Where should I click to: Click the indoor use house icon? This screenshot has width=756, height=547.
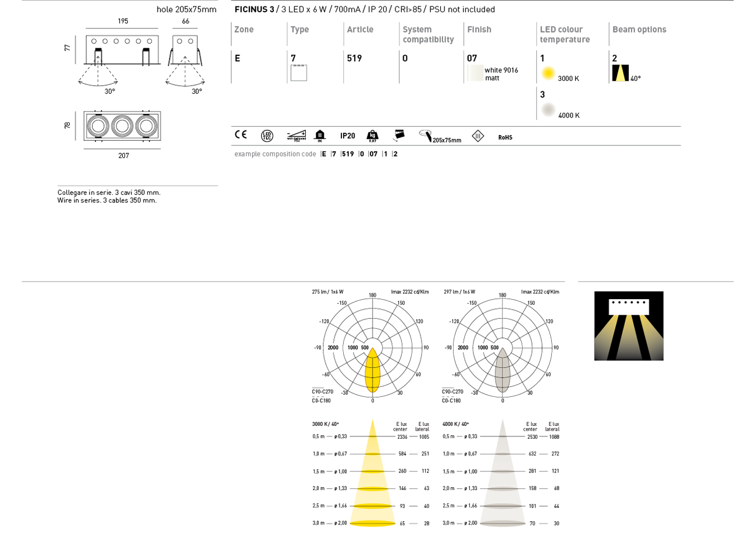(320, 136)
